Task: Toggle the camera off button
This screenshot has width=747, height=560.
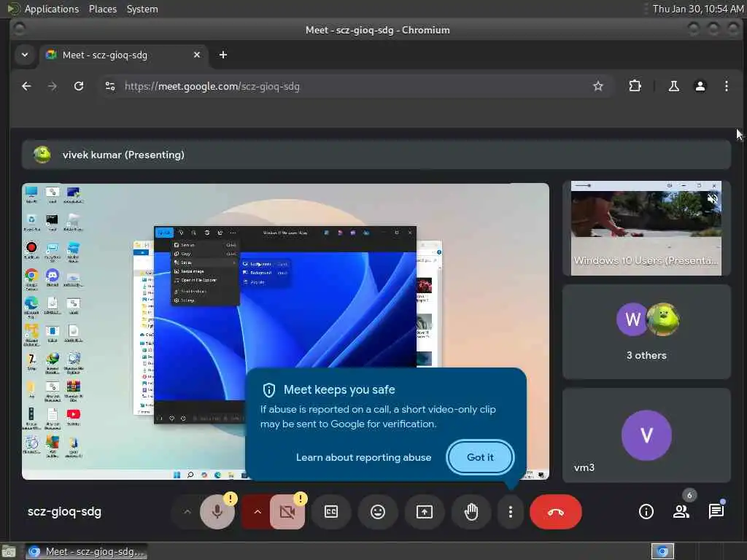Action: pos(287,512)
